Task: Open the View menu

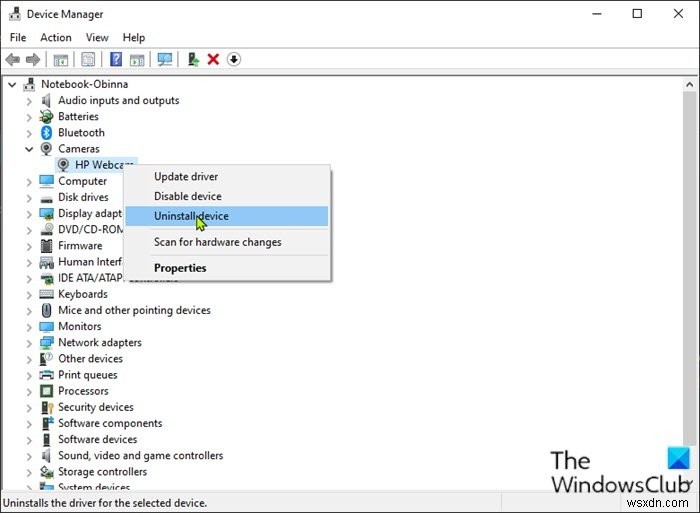Action: [x=97, y=38]
